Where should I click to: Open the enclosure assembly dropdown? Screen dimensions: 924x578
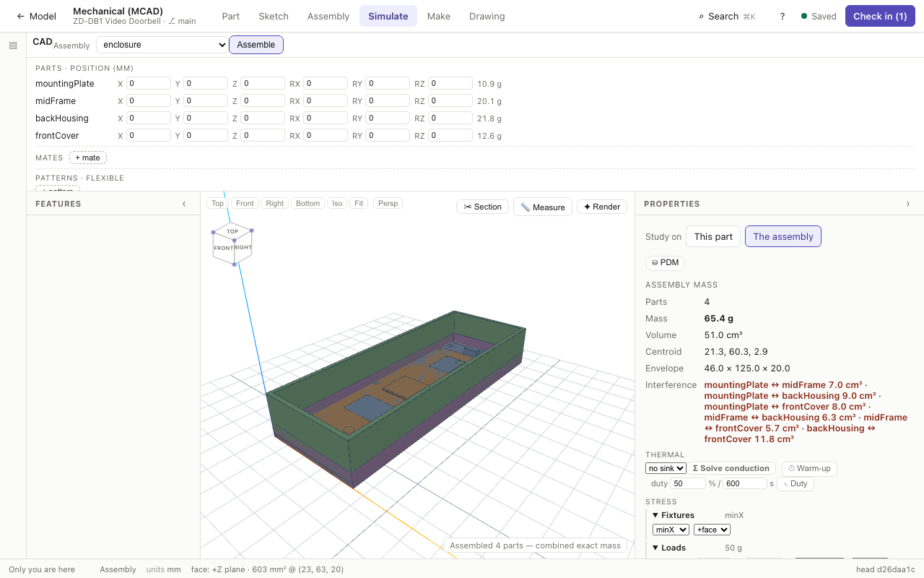point(162,45)
